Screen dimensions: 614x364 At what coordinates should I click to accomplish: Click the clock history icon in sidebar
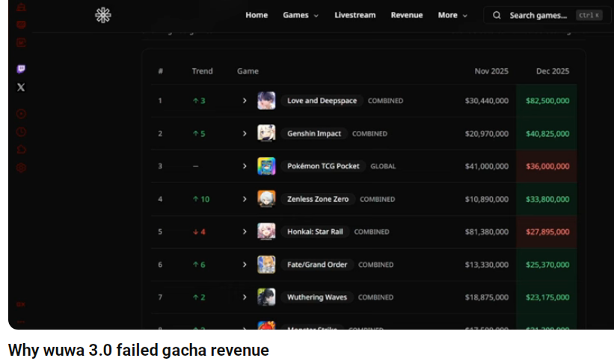point(21,132)
